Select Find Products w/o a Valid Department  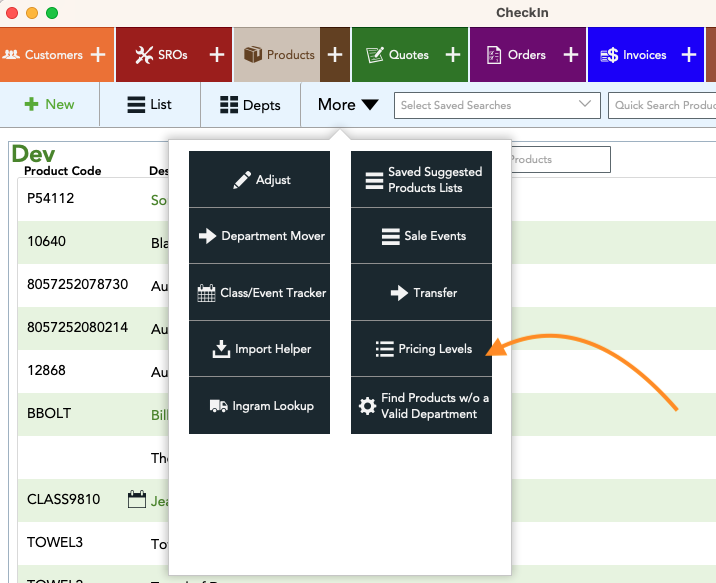(421, 406)
